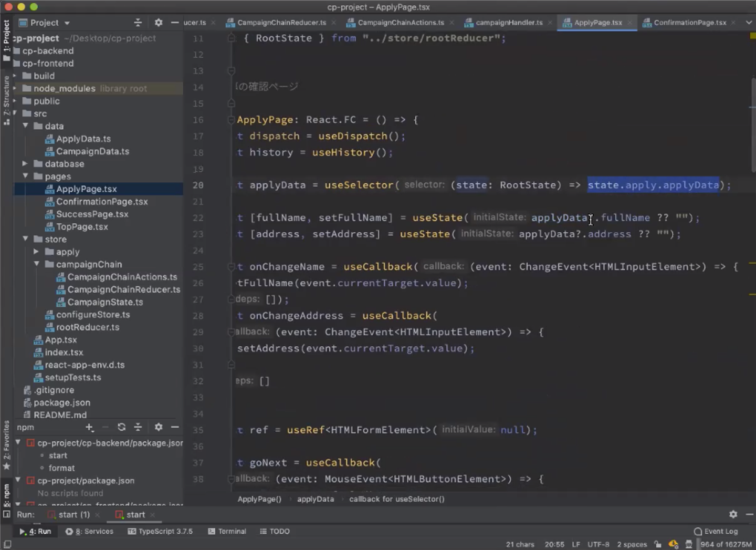Collapse the campaignChain folder

click(37, 264)
